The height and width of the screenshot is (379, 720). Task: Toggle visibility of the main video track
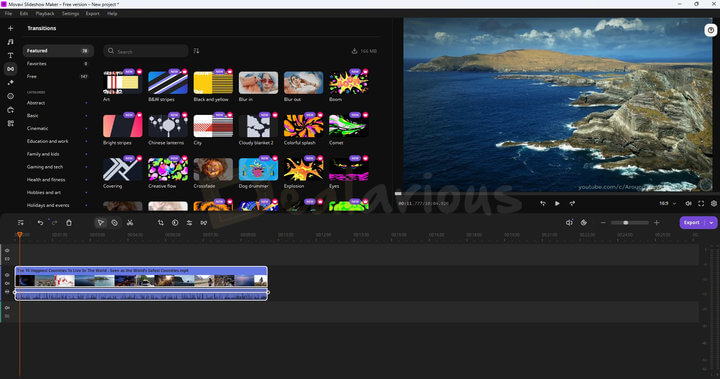click(7, 275)
